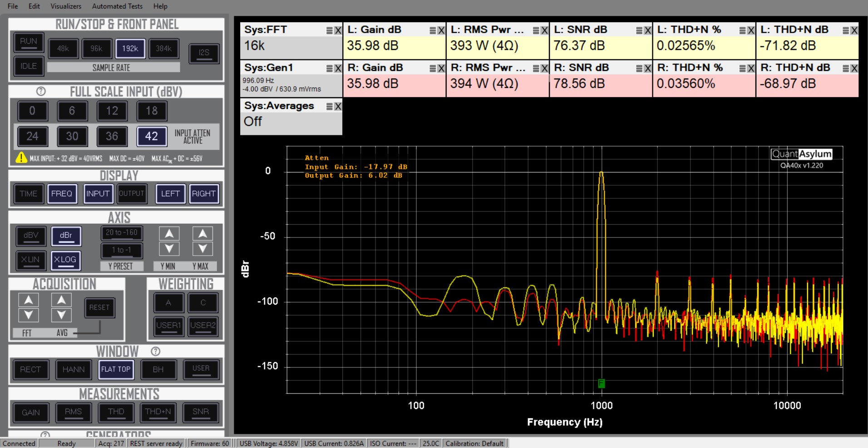This screenshot has width=868, height=448.
Task: Open the Visualizers menu
Action: pos(66,6)
